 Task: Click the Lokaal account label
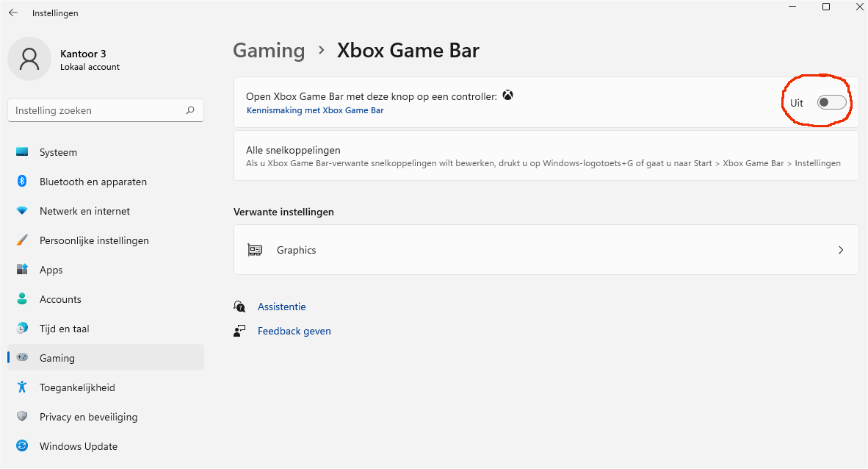point(90,66)
